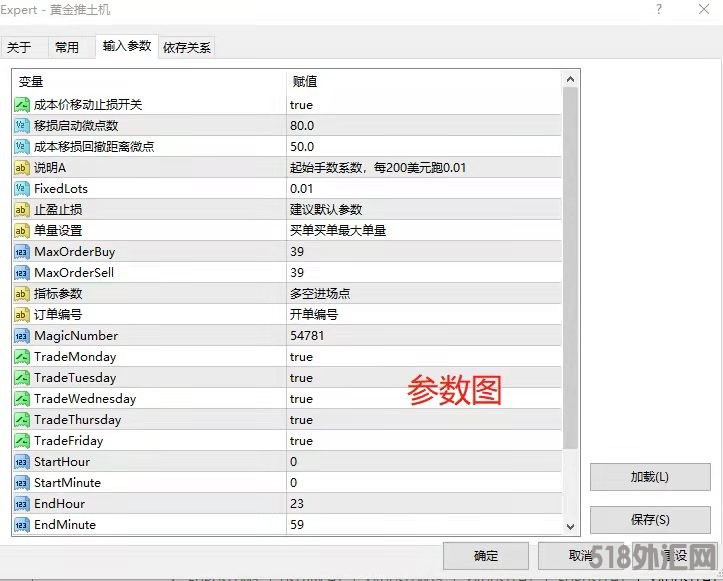Image resolution: width=723 pixels, height=581 pixels.
Task: Click the bool icon beside TradeMonday
Action: coord(22,356)
